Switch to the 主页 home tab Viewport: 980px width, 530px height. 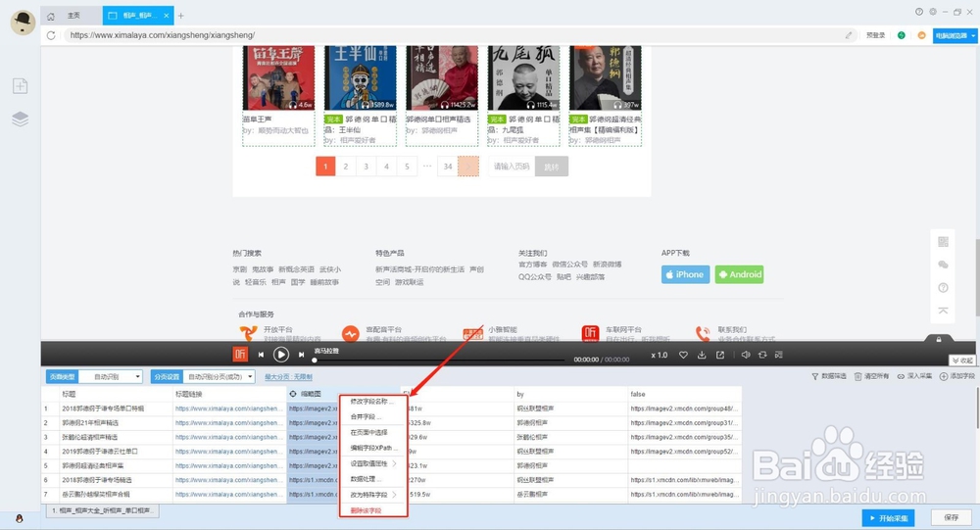[72, 16]
